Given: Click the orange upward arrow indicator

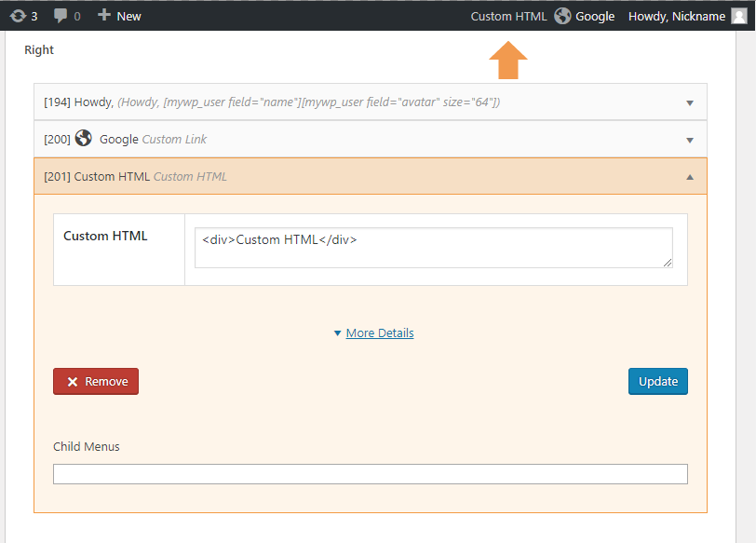Looking at the screenshot, I should (507, 59).
